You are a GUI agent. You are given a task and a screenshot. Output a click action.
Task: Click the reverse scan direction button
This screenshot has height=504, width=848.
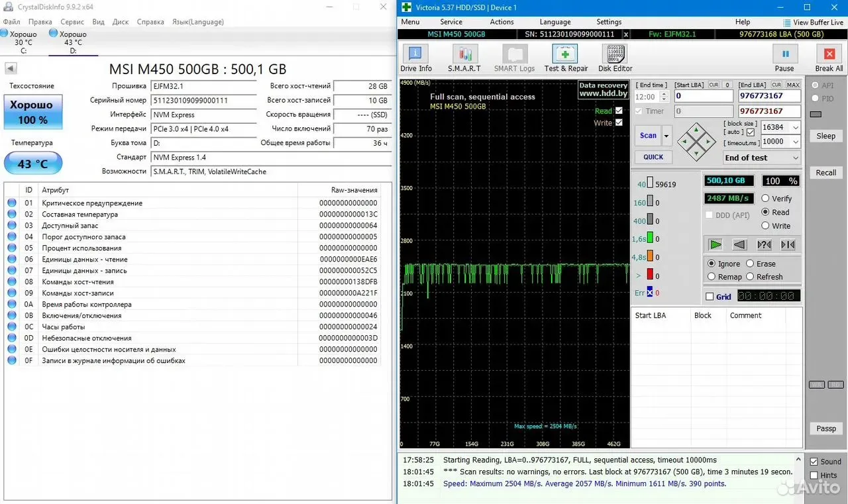pos(740,244)
